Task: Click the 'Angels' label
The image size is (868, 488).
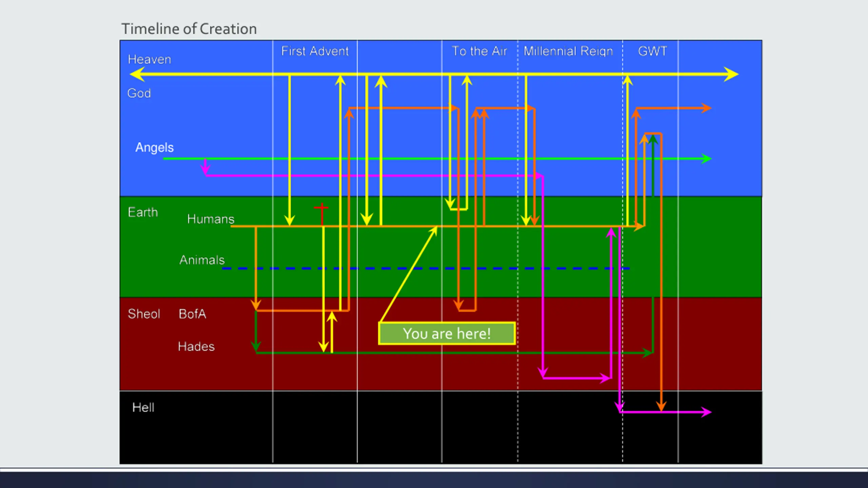Action: click(155, 148)
